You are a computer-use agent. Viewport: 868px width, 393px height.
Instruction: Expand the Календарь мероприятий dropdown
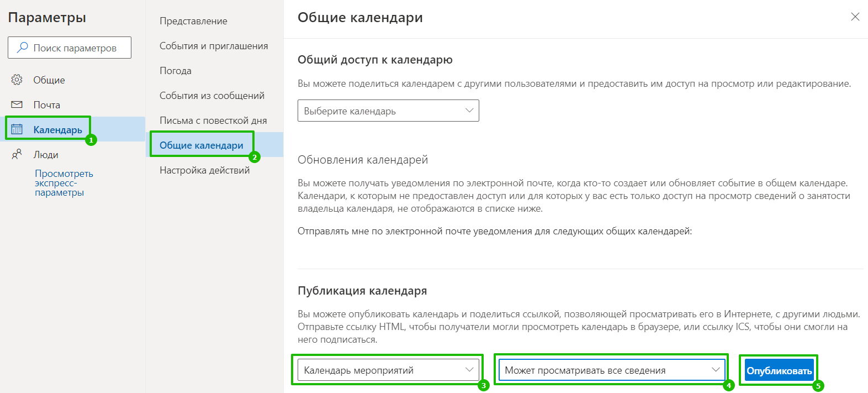[x=388, y=370]
